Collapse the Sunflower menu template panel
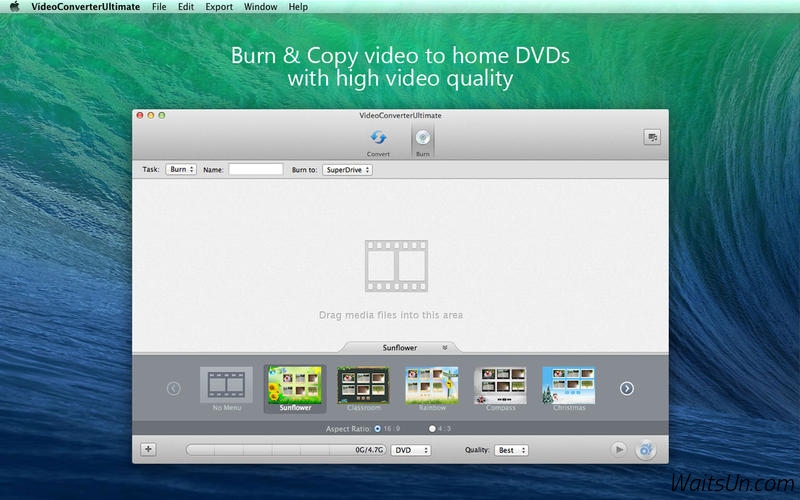 point(444,347)
